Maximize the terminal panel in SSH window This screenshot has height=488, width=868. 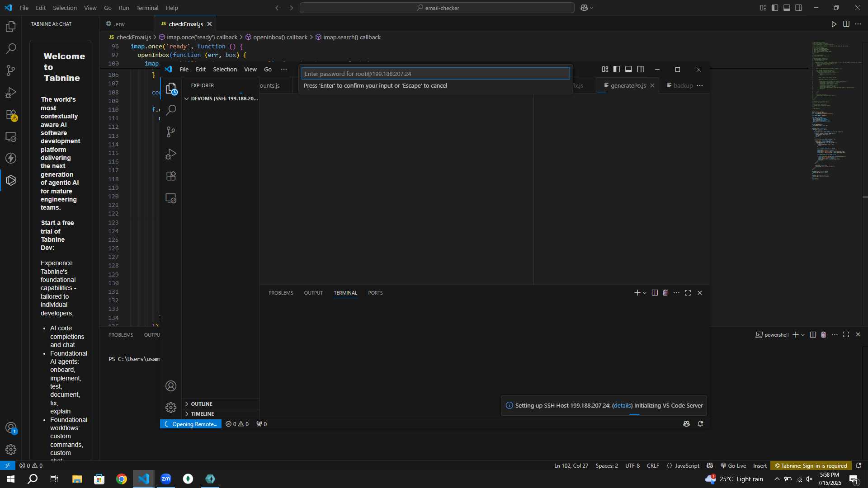(x=688, y=293)
